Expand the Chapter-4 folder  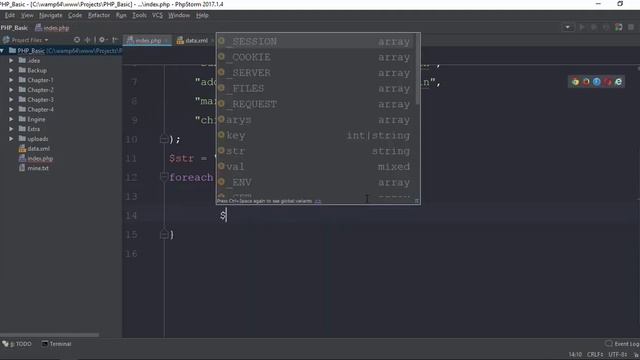[11, 109]
